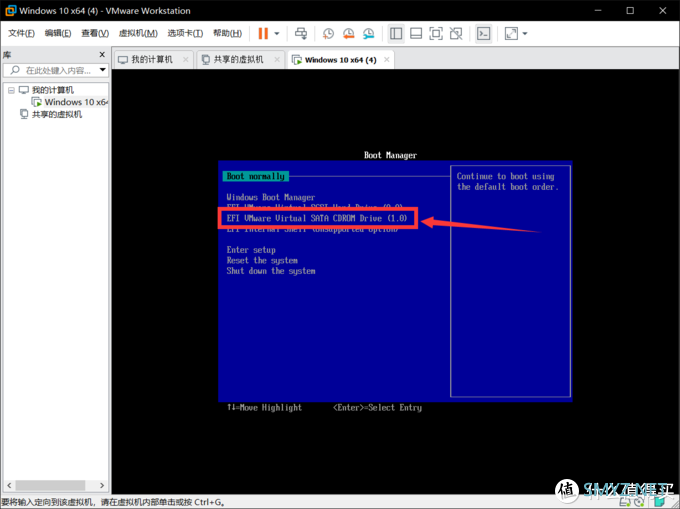The image size is (680, 509).
Task: Open the 帮助(H) menu
Action: (227, 33)
